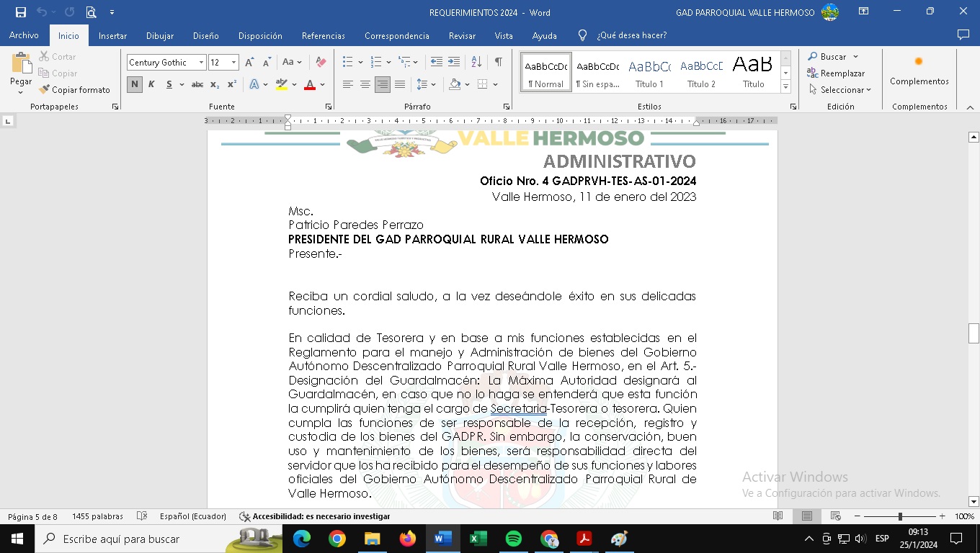Open the Seleccionar dropdown in Edición

[x=840, y=90]
